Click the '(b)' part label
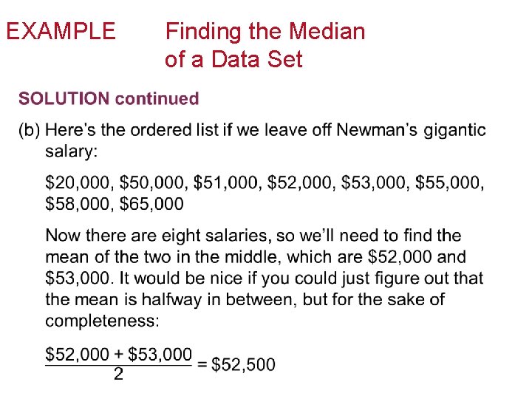This screenshot has height=399, width=532. [x=29, y=131]
